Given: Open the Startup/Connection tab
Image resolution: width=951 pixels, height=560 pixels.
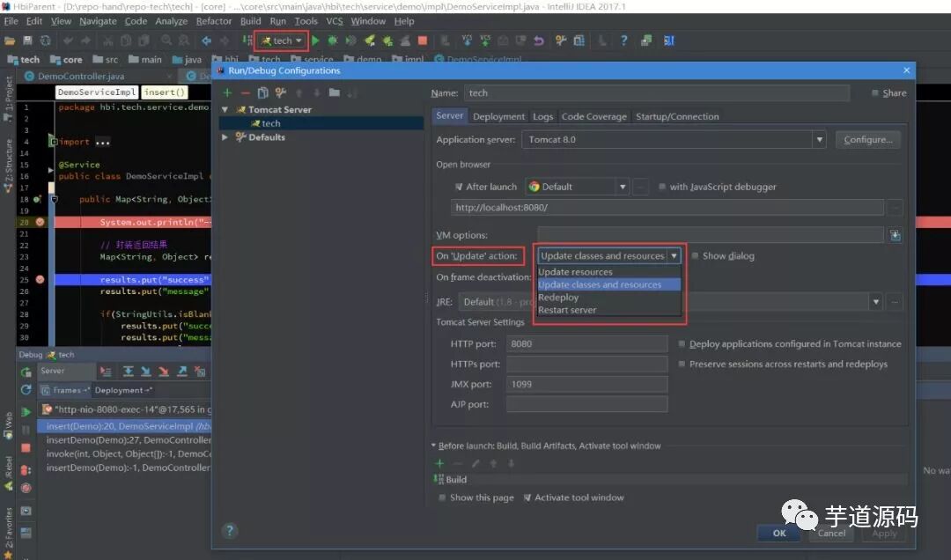Looking at the screenshot, I should tap(677, 116).
